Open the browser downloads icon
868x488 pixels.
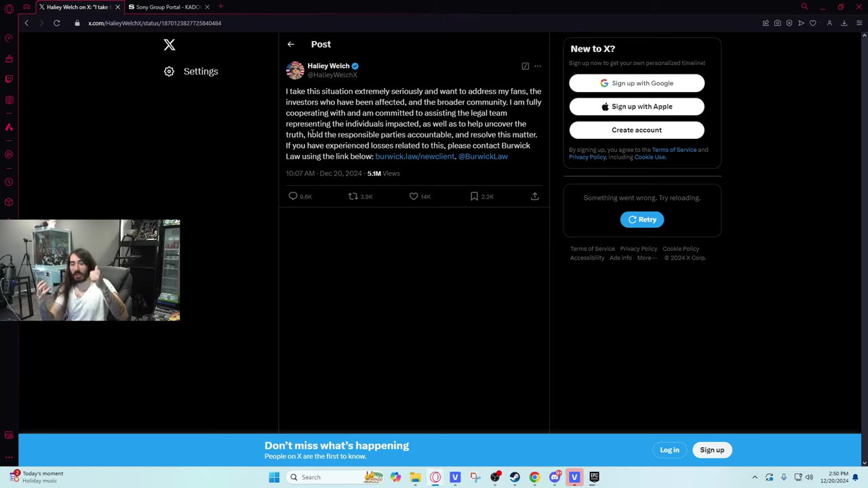tap(844, 23)
